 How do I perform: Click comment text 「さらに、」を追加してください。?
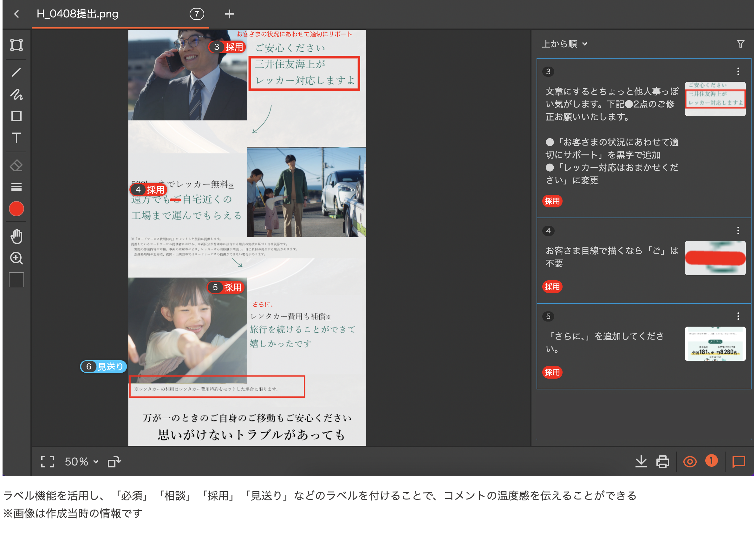[x=605, y=343]
